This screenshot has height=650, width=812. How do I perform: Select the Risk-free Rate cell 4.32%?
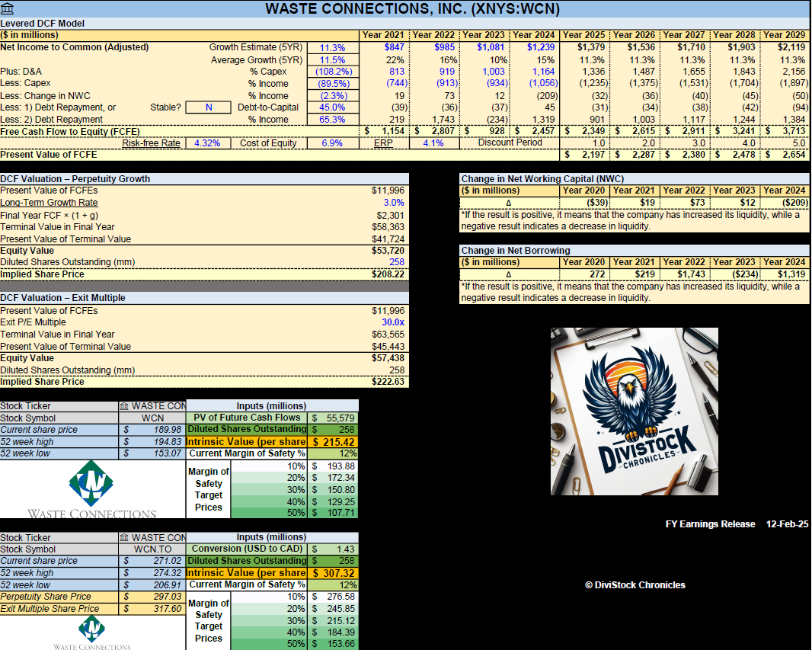click(207, 143)
